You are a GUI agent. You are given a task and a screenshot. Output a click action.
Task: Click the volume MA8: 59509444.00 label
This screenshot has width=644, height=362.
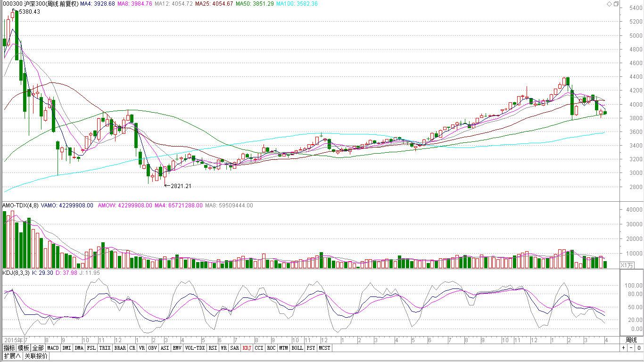pyautogui.click(x=230, y=206)
